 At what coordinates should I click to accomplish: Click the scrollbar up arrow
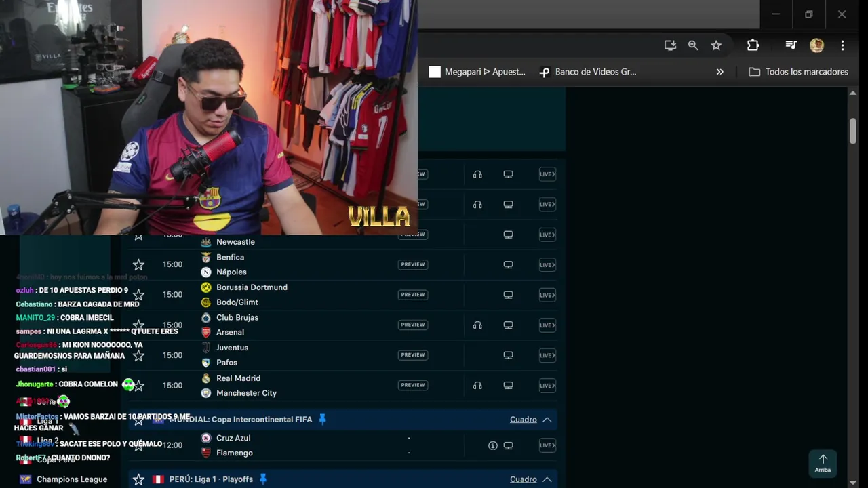(853, 94)
